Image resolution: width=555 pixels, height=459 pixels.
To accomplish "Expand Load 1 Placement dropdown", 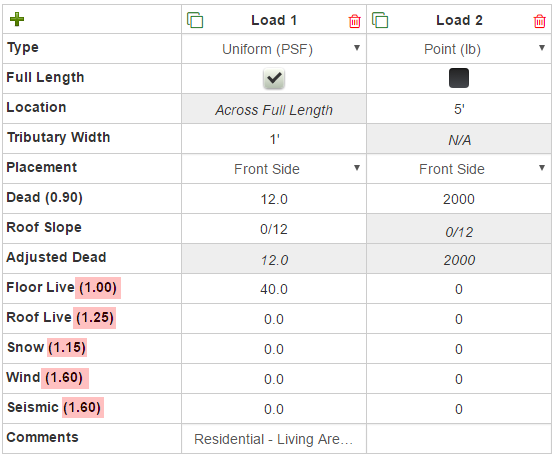I will [274, 169].
